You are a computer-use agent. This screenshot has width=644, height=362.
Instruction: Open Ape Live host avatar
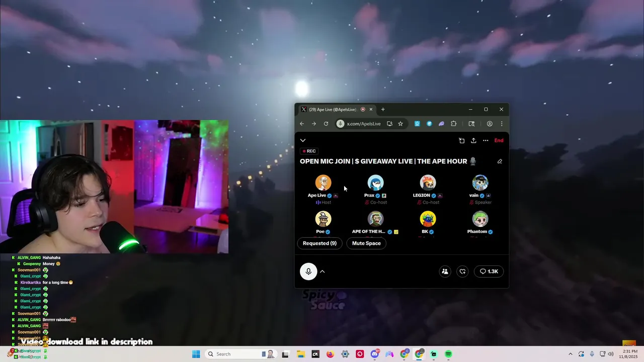pos(323,183)
